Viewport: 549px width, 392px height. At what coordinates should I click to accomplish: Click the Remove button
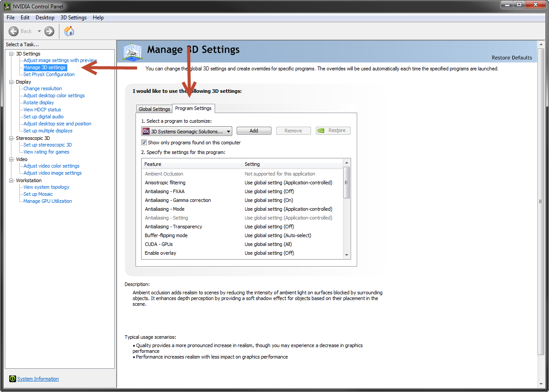point(293,131)
